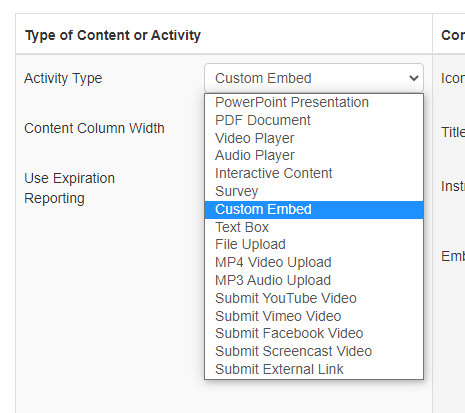The width and height of the screenshot is (465, 413).
Task: Select Submit Vimeo Video option
Action: click(314, 316)
